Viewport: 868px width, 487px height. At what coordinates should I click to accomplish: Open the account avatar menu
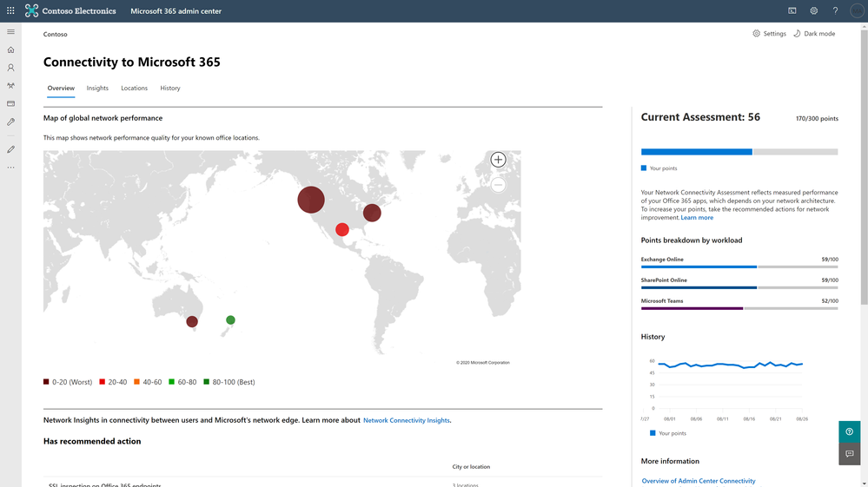pos(857,10)
